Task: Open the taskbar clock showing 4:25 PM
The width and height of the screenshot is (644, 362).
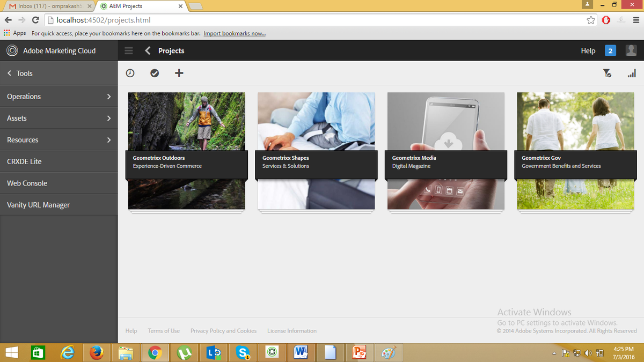Action: (623, 353)
